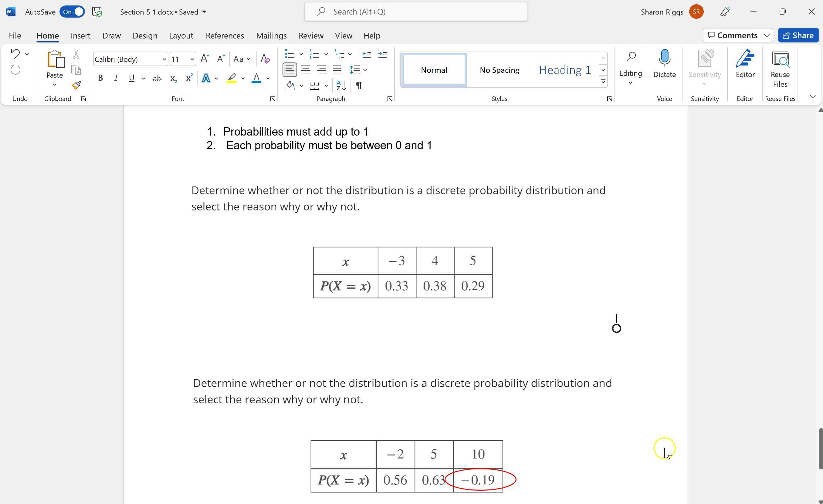Image resolution: width=823 pixels, height=504 pixels.
Task: Click the Reuse Files icon
Action: pyautogui.click(x=780, y=60)
